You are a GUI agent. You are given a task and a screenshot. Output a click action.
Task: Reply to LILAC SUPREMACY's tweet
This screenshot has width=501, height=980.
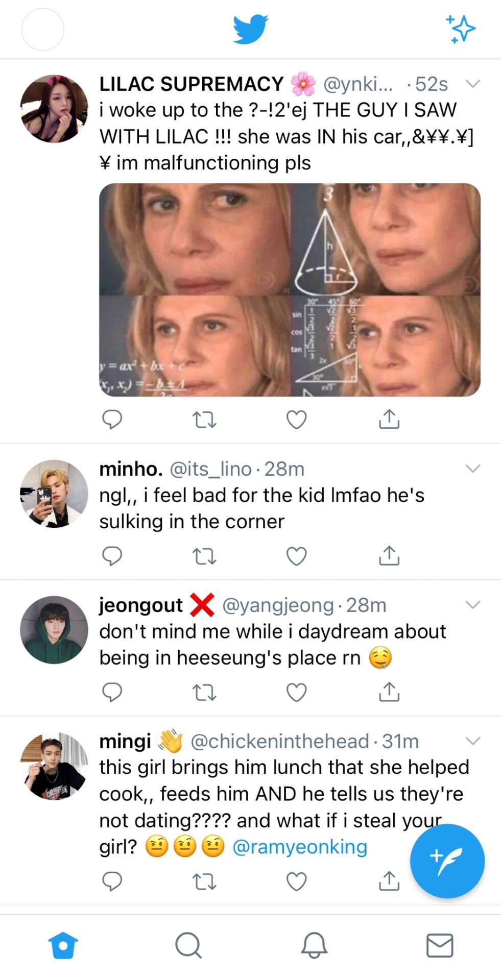112,419
